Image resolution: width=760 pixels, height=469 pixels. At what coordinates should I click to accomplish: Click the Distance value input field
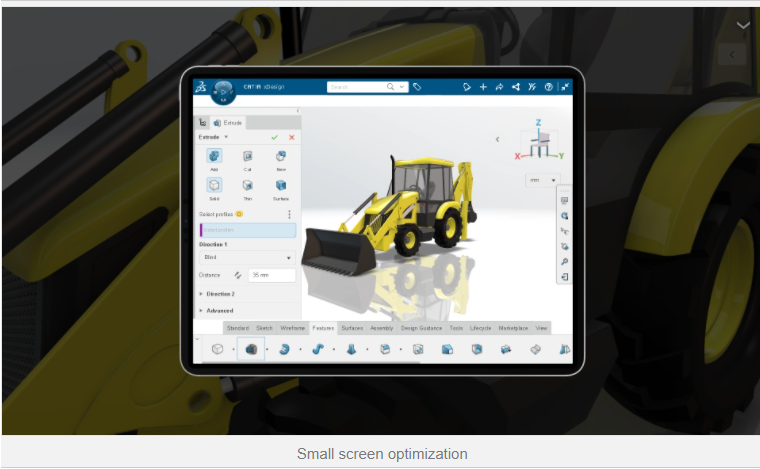[x=272, y=274]
